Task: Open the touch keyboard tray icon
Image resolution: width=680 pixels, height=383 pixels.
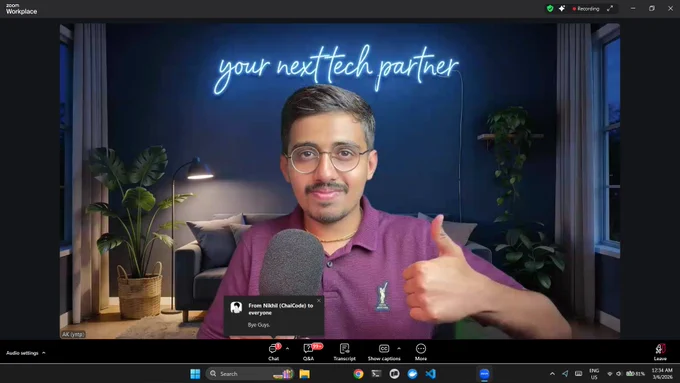Action: click(579, 373)
